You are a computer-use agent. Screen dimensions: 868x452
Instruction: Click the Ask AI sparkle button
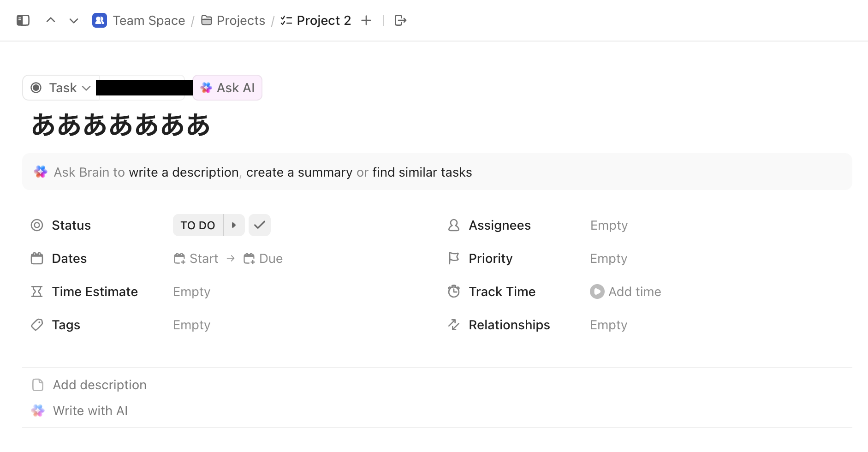tap(227, 88)
